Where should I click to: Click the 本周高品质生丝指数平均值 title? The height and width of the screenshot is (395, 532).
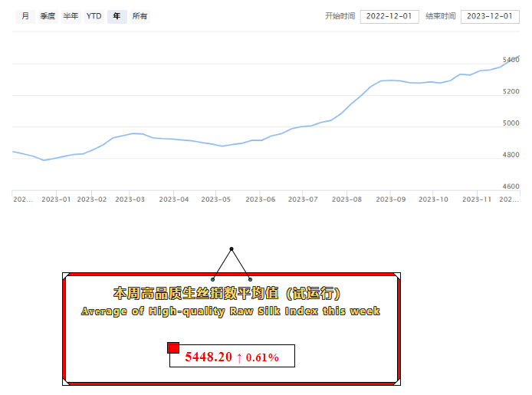pos(227,294)
